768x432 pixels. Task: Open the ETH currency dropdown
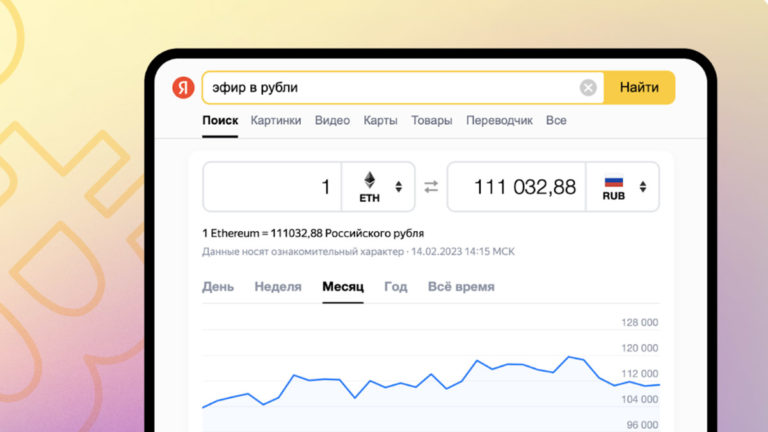click(x=399, y=187)
